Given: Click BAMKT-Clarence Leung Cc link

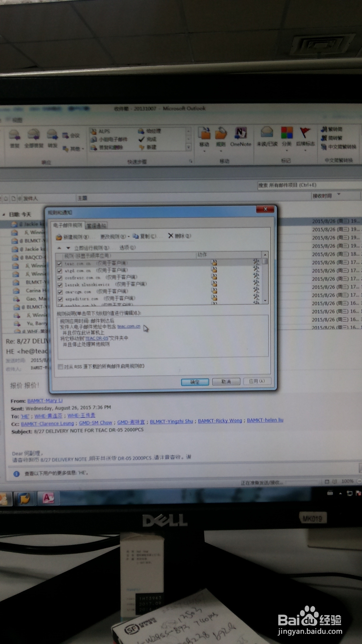Looking at the screenshot, I should pos(47,423).
